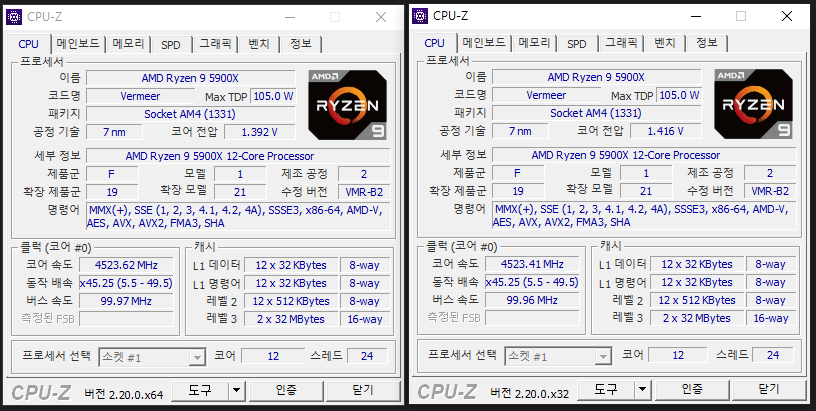This screenshot has height=411, width=816.
Task: Close the x32 CPU-Z window
Action: pos(787,16)
